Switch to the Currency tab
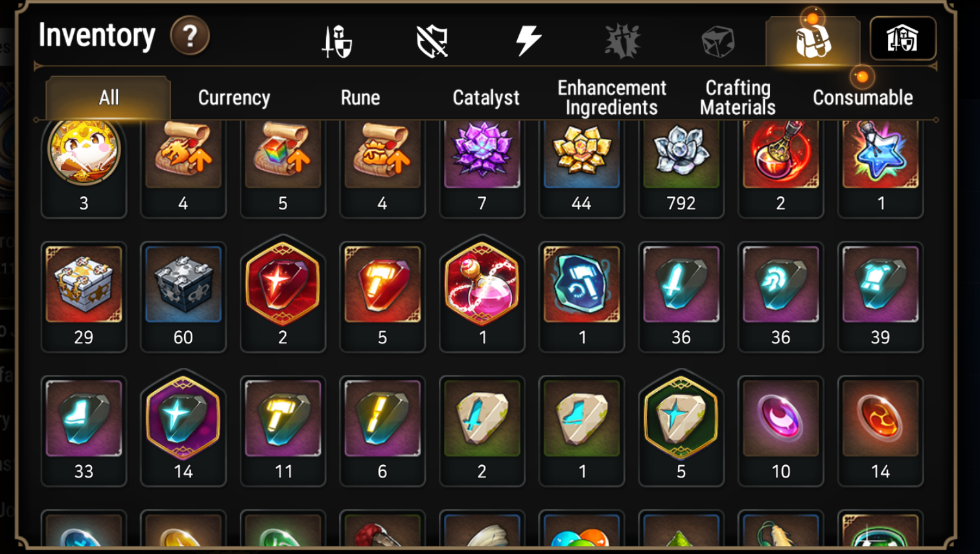The image size is (980, 554). coord(234,98)
